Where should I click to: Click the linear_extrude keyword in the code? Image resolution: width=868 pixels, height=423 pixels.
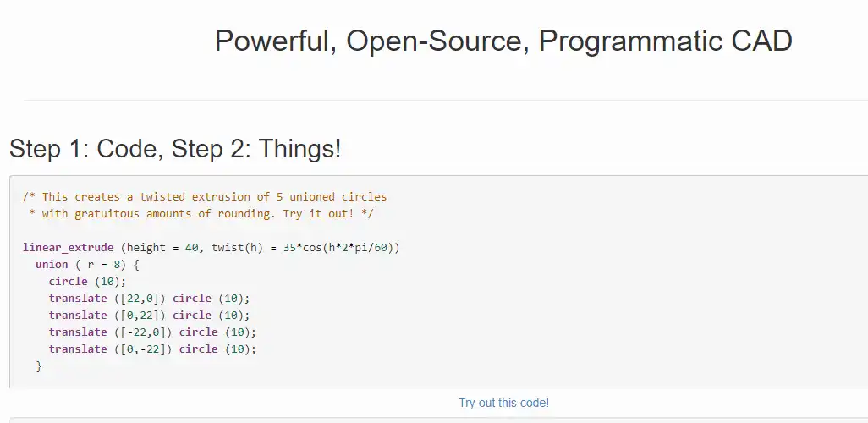[68, 248]
